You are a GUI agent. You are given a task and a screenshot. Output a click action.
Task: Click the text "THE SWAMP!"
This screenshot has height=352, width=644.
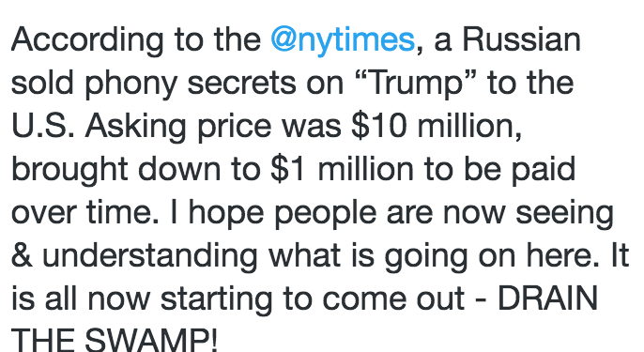(115, 339)
